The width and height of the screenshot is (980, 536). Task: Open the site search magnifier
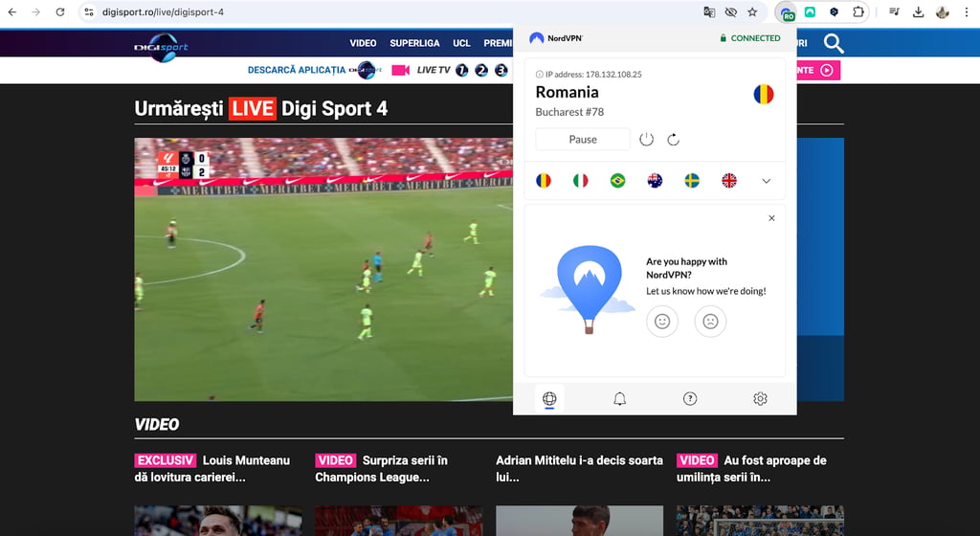[834, 43]
